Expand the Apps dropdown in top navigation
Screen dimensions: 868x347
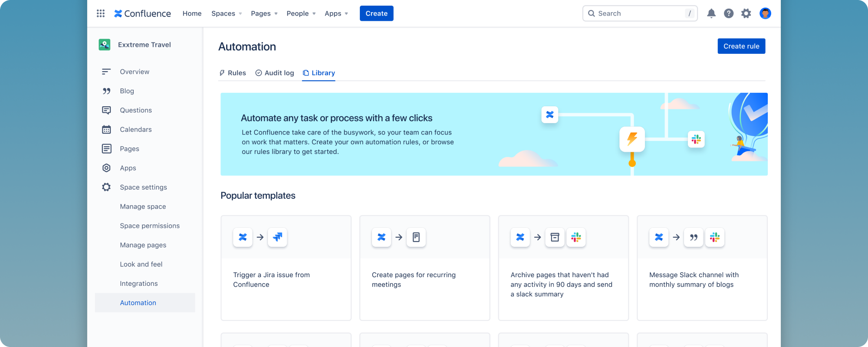tap(336, 13)
